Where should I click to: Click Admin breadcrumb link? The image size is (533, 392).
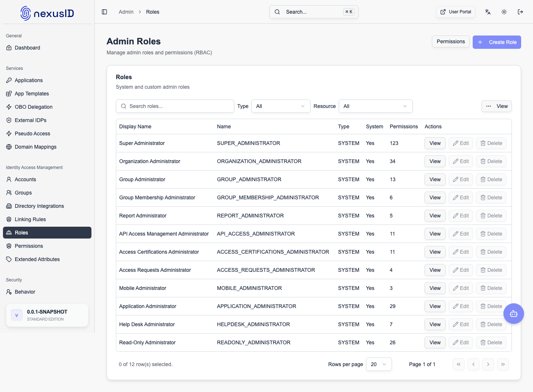click(x=126, y=12)
